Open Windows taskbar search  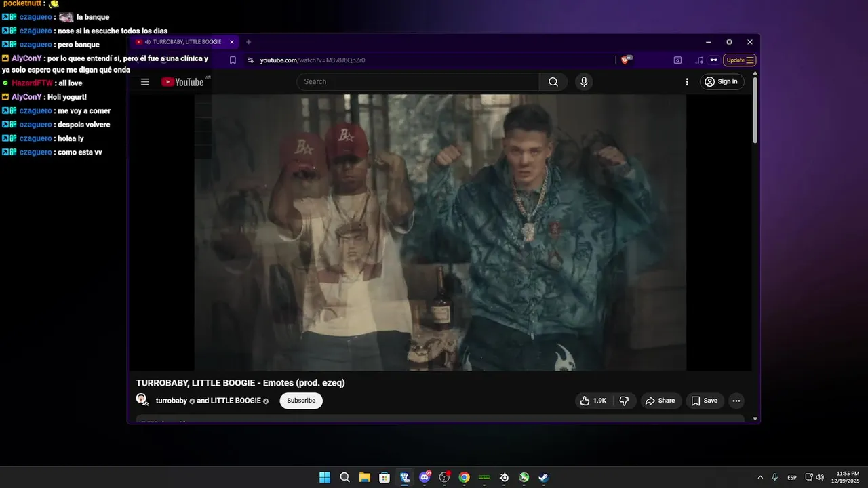pos(344,477)
